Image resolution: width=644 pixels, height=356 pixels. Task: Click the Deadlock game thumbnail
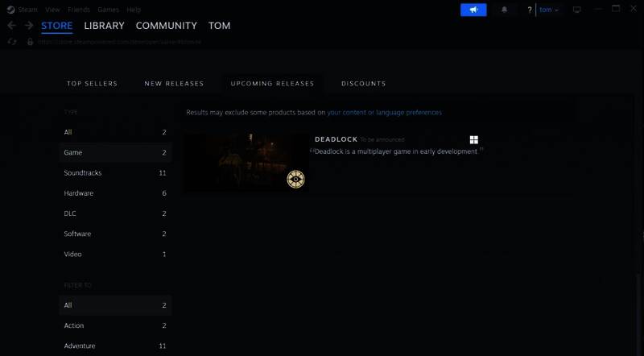click(246, 162)
